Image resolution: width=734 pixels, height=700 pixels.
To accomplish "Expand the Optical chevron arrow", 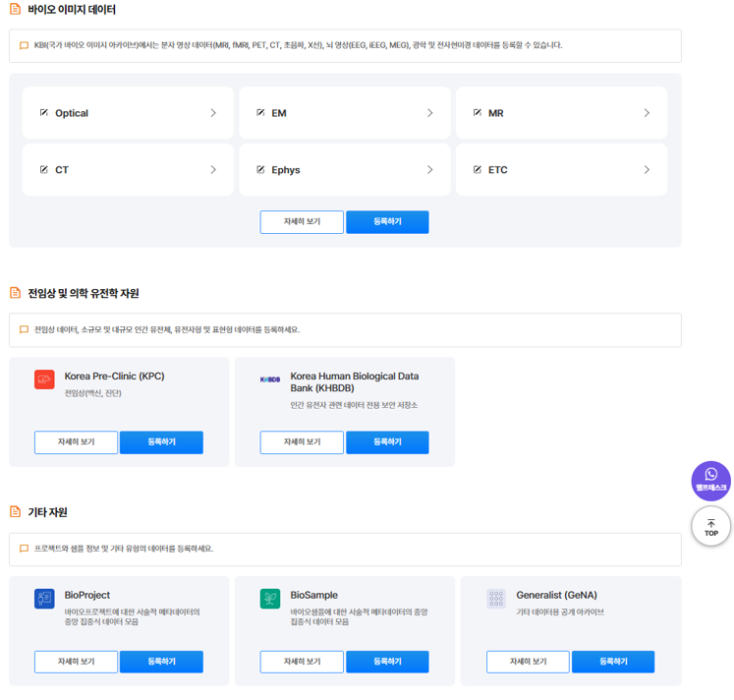I will (213, 113).
